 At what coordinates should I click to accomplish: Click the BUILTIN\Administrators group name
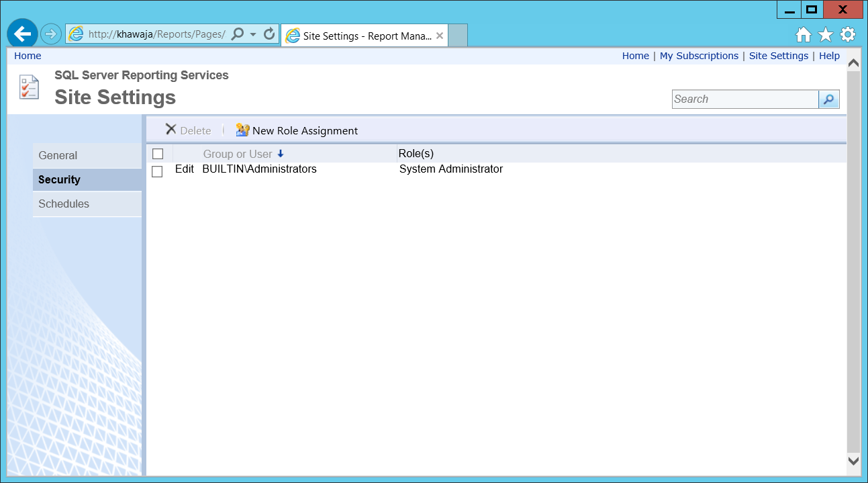(x=259, y=169)
